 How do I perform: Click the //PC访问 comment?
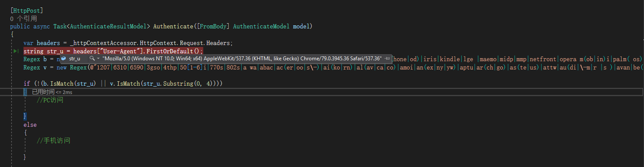click(x=50, y=100)
